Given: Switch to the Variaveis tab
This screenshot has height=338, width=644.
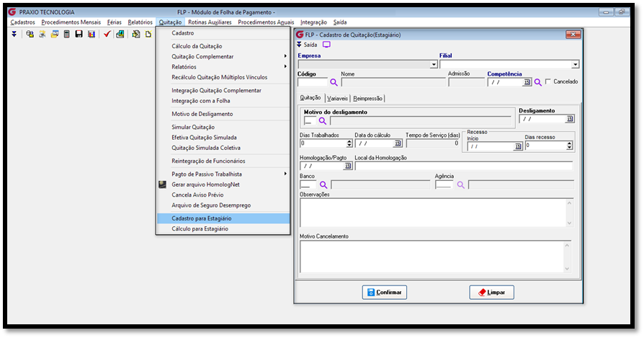Looking at the screenshot, I should point(338,99).
